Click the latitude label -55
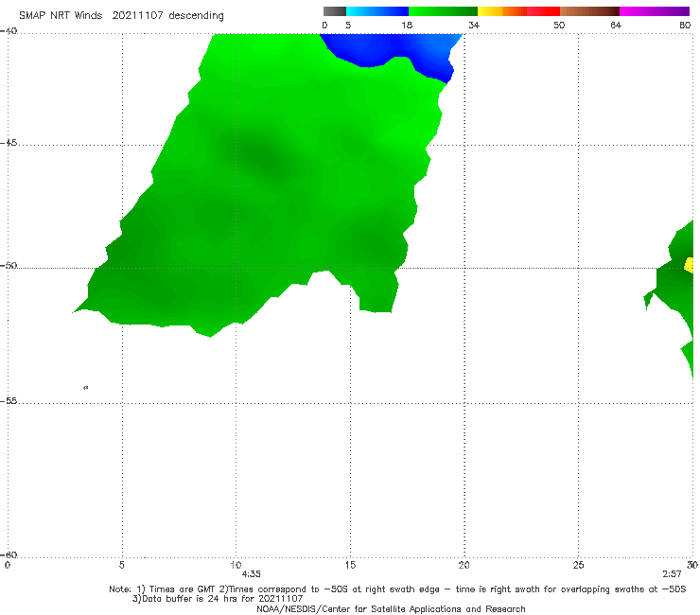This screenshot has width=700, height=615. coord(9,401)
